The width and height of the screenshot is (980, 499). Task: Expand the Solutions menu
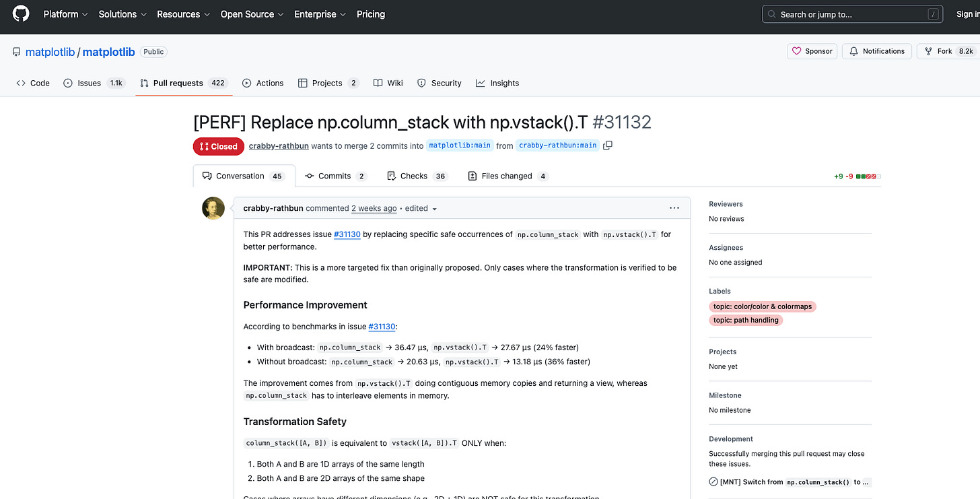[123, 14]
